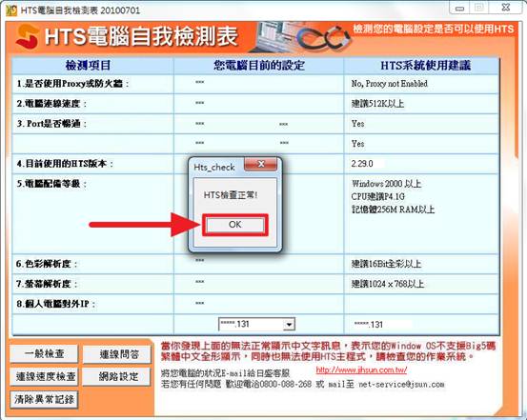Click the 連線問答 button
Viewport: 527px width, 420px height.
(x=117, y=354)
